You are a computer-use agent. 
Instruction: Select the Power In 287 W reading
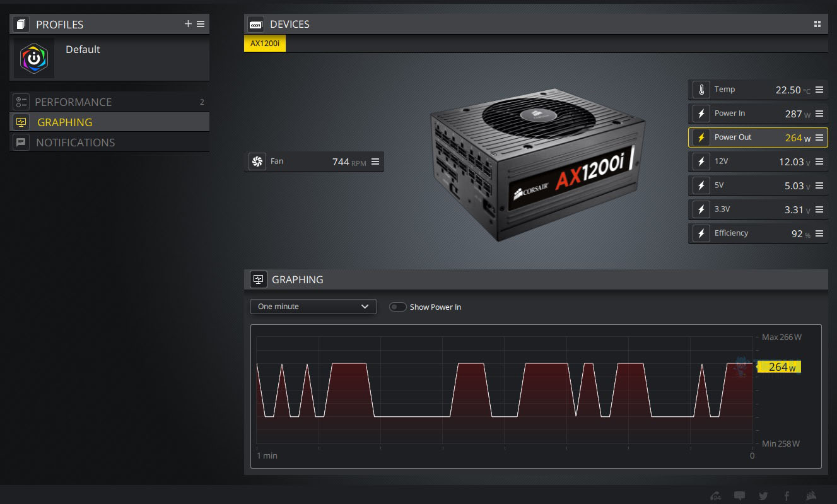click(798, 114)
